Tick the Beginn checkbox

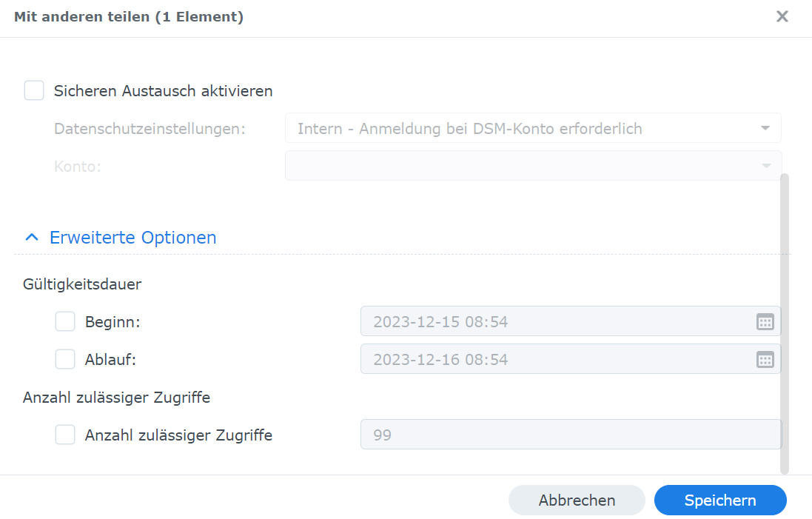point(65,322)
